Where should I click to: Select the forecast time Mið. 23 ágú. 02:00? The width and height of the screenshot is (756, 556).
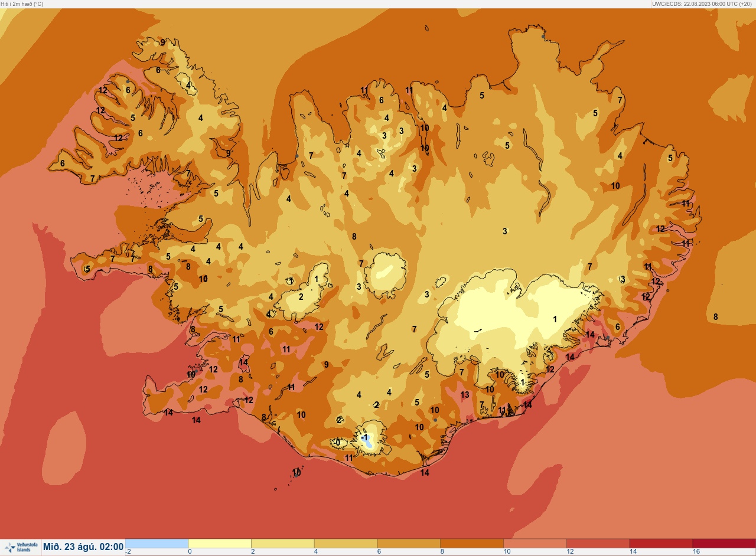click(x=83, y=547)
